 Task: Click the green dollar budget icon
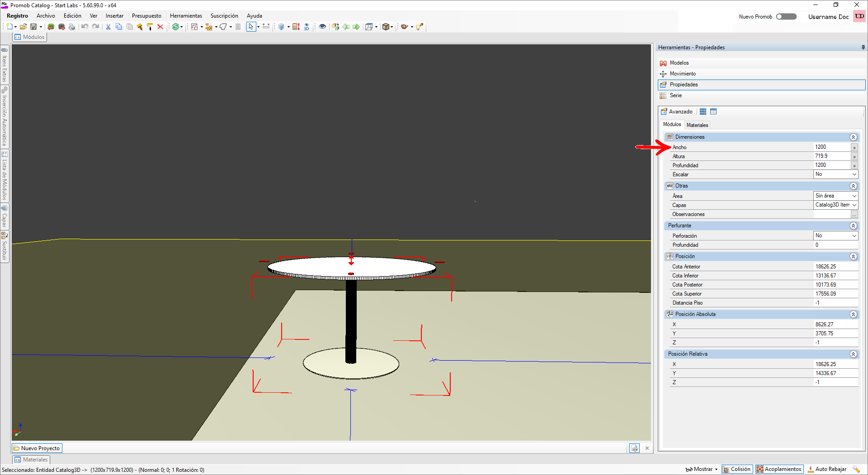[x=175, y=27]
